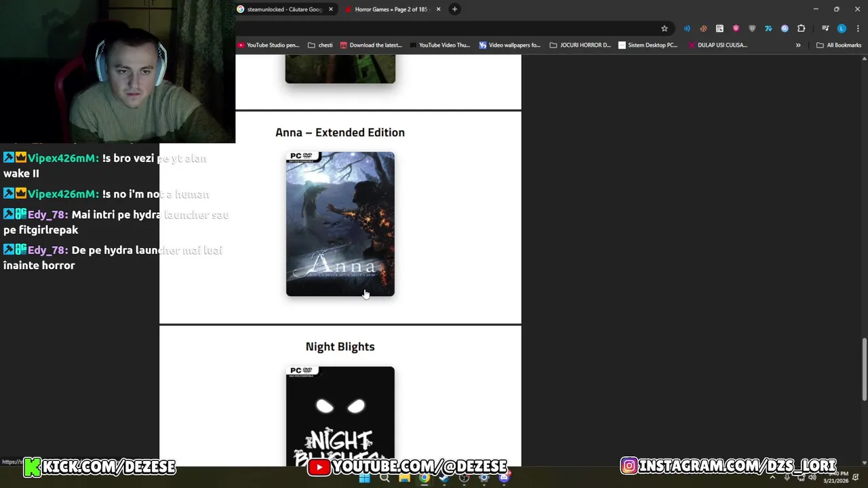Bookmark this page with the star icon
868x488 pixels.
coord(665,28)
